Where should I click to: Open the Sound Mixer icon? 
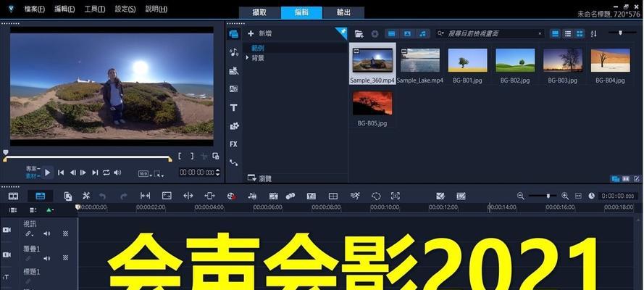[x=252, y=196]
